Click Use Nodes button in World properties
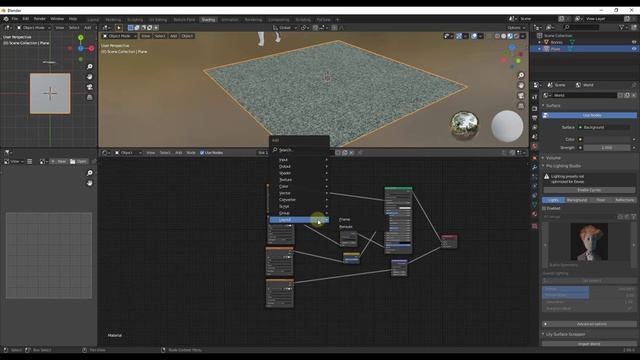 pos(589,116)
